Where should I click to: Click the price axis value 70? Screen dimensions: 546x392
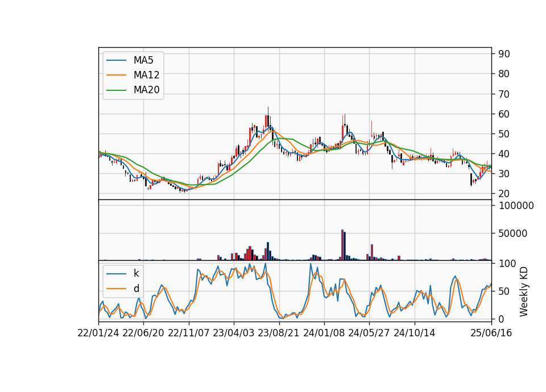[504, 94]
